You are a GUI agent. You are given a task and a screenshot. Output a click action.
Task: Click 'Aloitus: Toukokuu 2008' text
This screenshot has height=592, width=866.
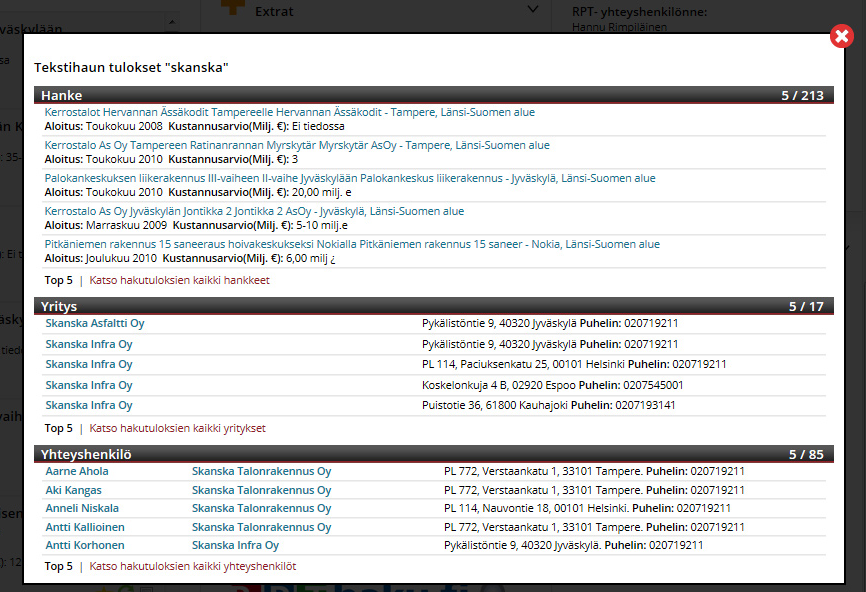point(104,126)
